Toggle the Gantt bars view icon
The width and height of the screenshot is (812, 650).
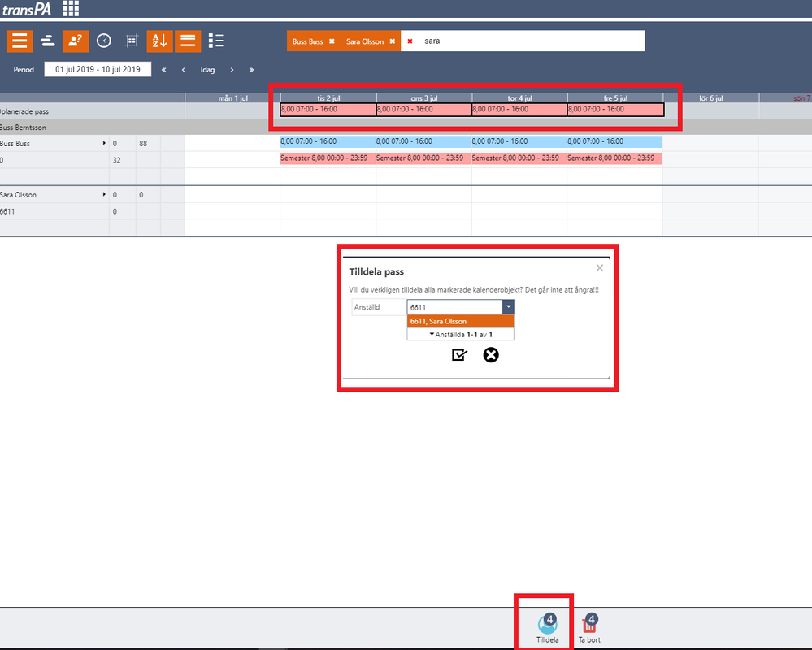click(48, 41)
